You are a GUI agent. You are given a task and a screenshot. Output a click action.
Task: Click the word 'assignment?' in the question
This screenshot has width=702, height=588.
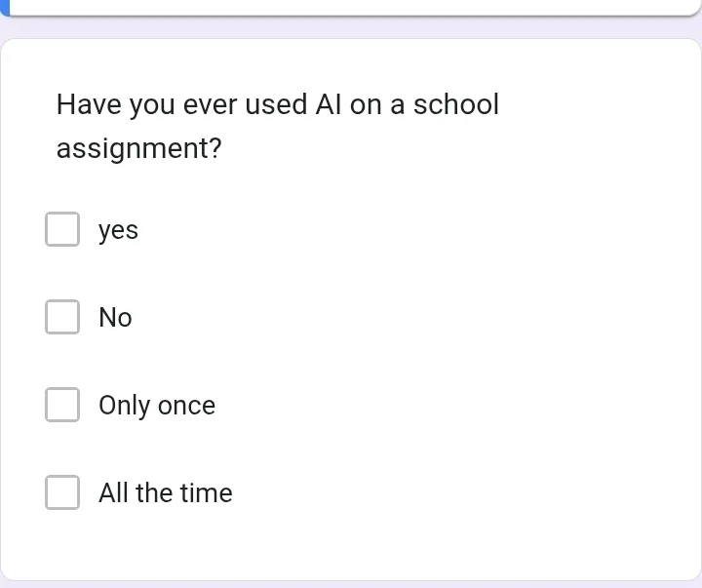(138, 149)
